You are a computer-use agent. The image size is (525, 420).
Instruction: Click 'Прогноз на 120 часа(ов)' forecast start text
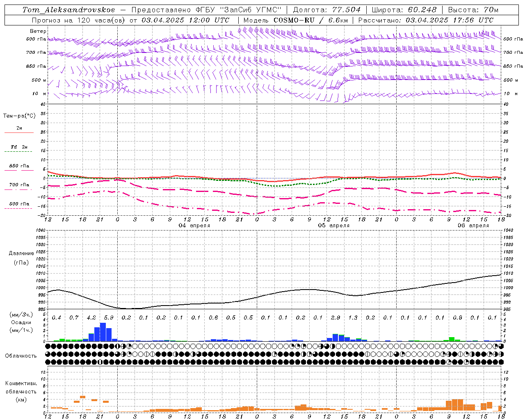tap(79, 20)
